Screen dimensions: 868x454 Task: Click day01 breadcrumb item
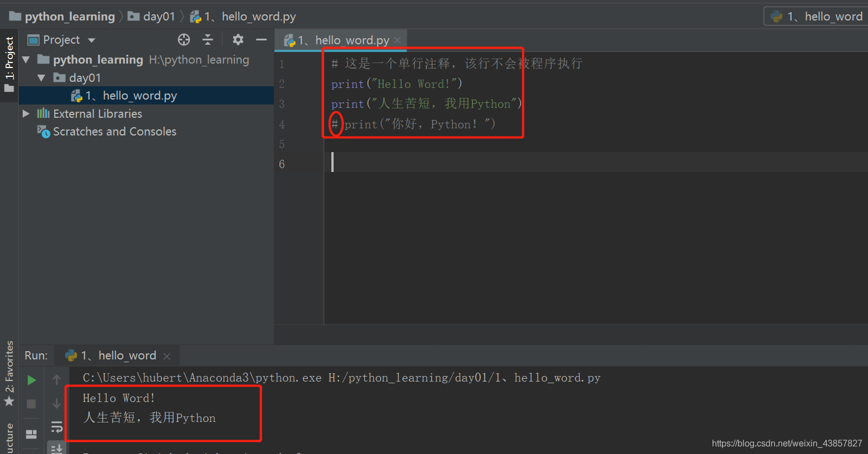[152, 17]
